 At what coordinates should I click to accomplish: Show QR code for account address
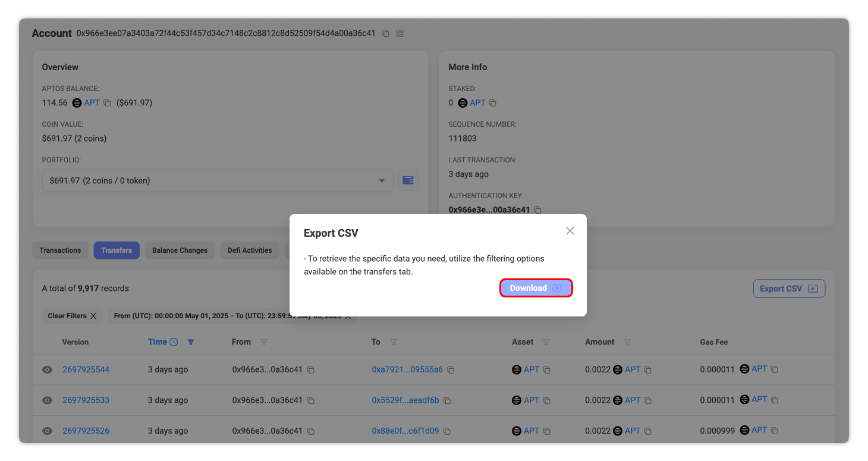coord(400,33)
